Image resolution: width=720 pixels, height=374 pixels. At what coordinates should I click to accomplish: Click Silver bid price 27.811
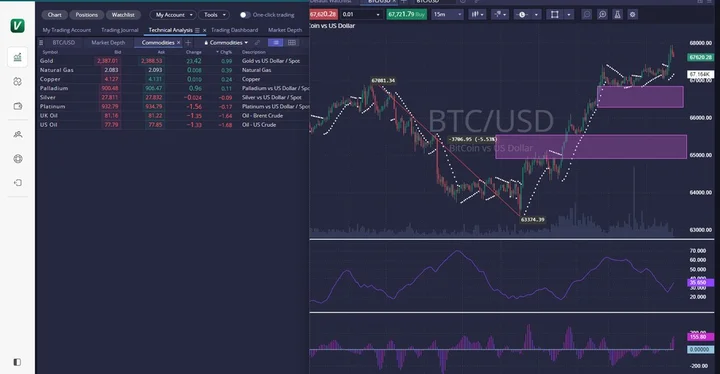tap(110, 97)
